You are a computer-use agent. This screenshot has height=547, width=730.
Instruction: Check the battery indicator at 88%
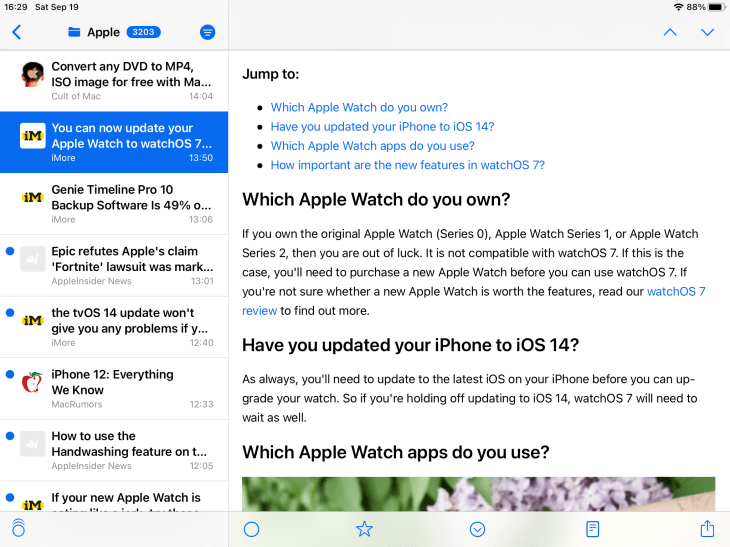tap(716, 7)
